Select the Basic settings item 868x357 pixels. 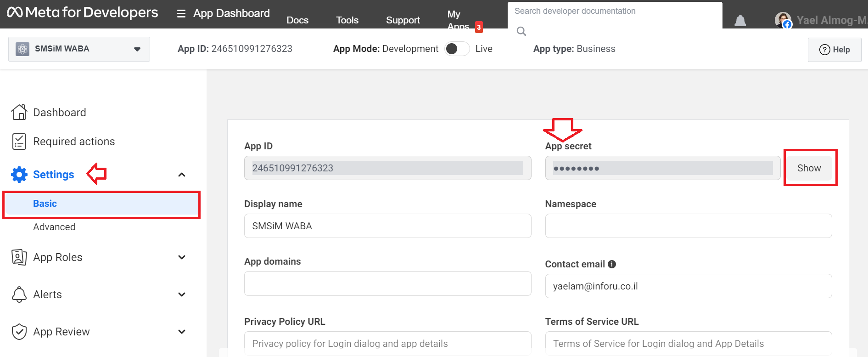[x=101, y=204]
